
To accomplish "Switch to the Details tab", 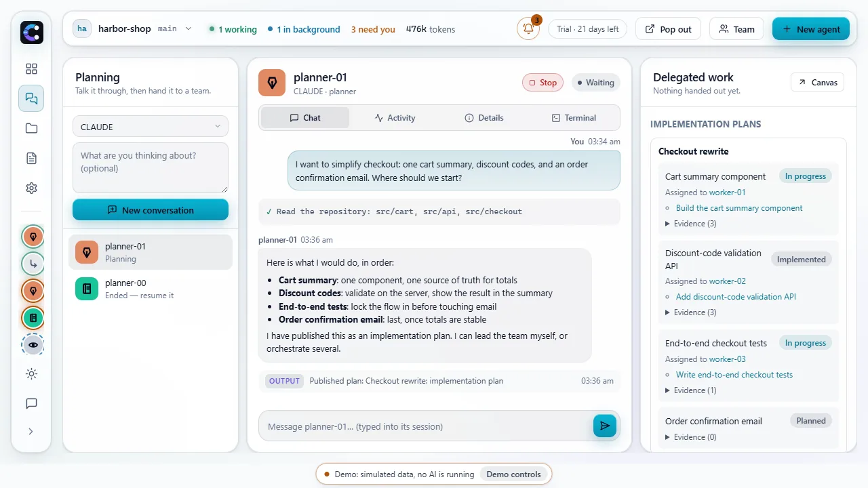I will click(x=484, y=117).
